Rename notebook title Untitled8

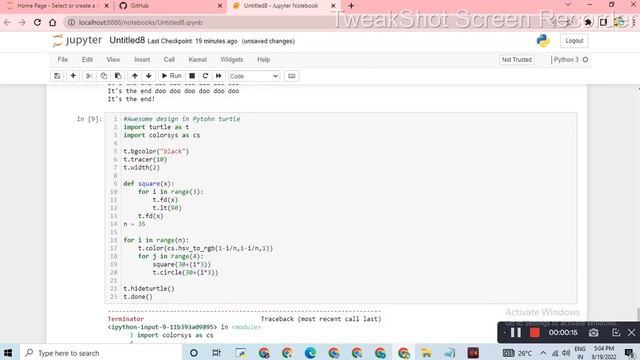pyautogui.click(x=127, y=40)
